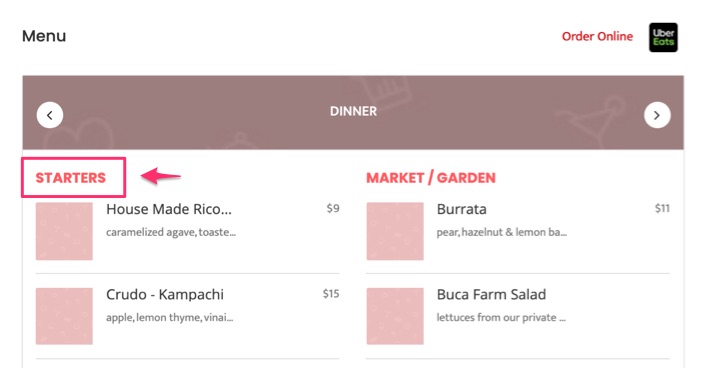The height and width of the screenshot is (368, 721).
Task: Click the Buca Farm Salad item title
Action: [492, 294]
